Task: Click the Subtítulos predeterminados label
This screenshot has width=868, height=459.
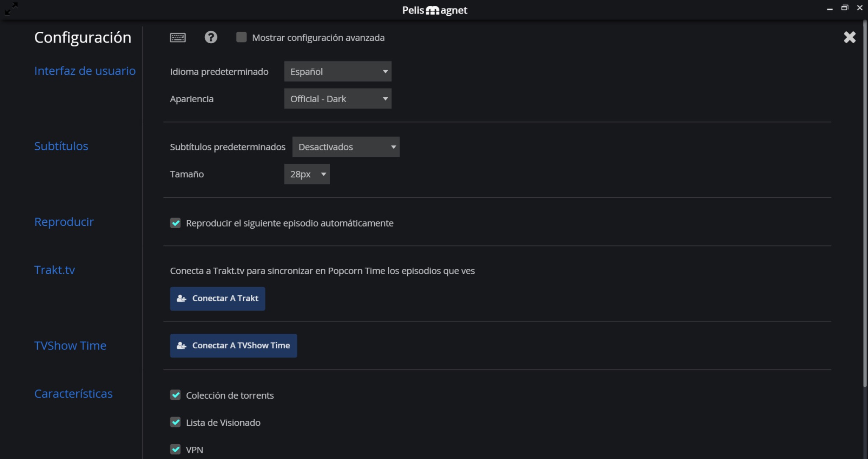Action: pyautogui.click(x=228, y=147)
